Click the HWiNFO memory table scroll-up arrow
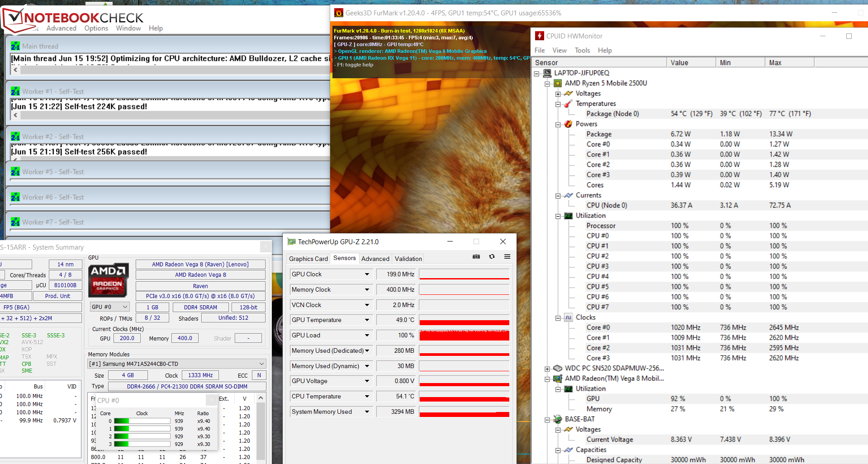Viewport: 868px width, 464px height. [x=261, y=398]
